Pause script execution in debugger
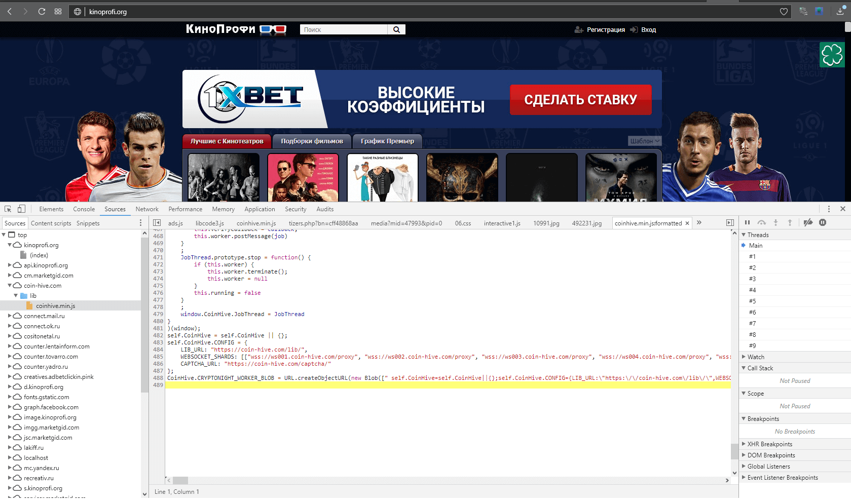Viewport: 851px width, 504px height. 747,223
